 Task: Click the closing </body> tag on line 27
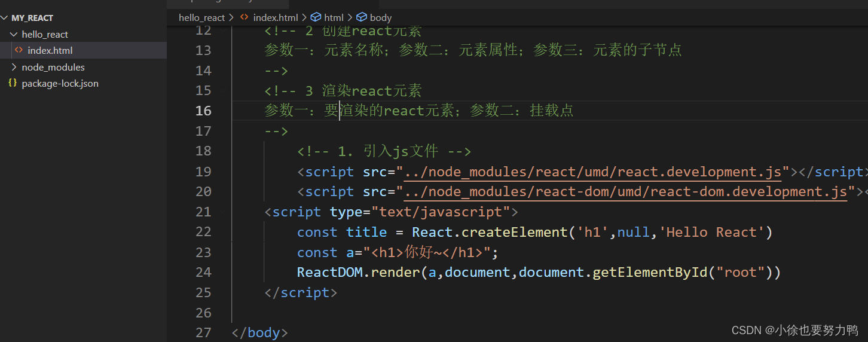260,333
